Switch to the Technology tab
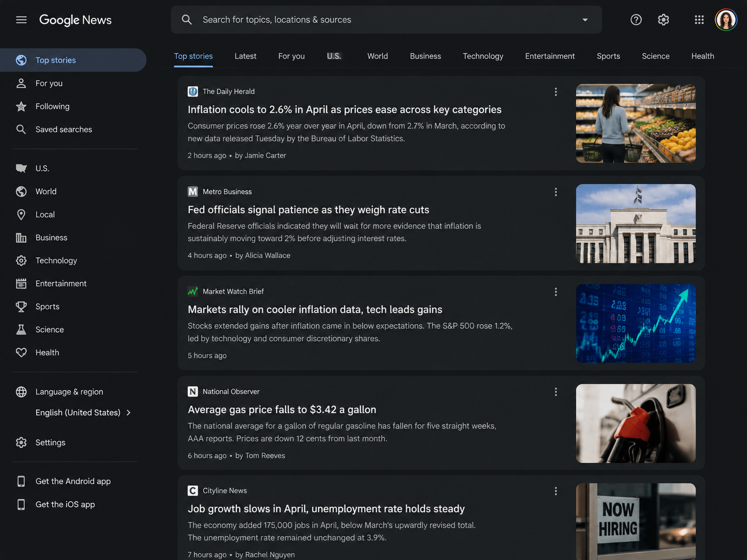The image size is (747, 560). pyautogui.click(x=483, y=56)
